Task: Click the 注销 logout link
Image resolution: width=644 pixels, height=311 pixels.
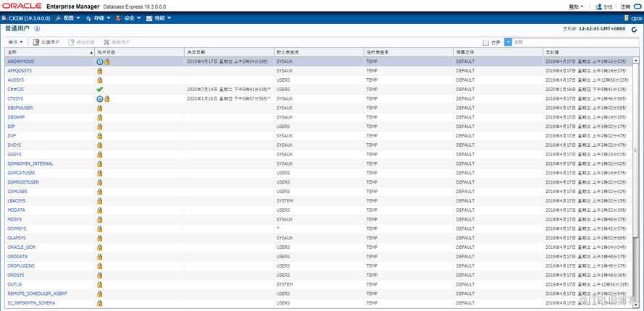Action: click(x=625, y=7)
